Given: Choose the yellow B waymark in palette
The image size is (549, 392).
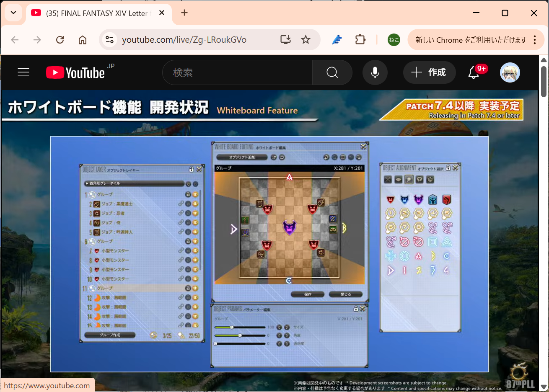Looking at the screenshot, I should pyautogui.click(x=433, y=256).
